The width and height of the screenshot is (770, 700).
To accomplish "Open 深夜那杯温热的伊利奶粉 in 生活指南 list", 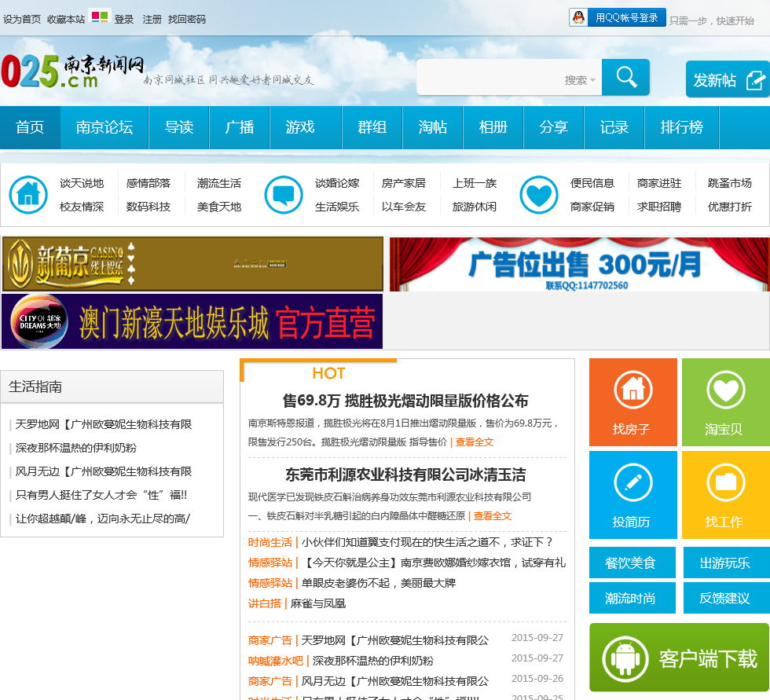I will tap(76, 448).
